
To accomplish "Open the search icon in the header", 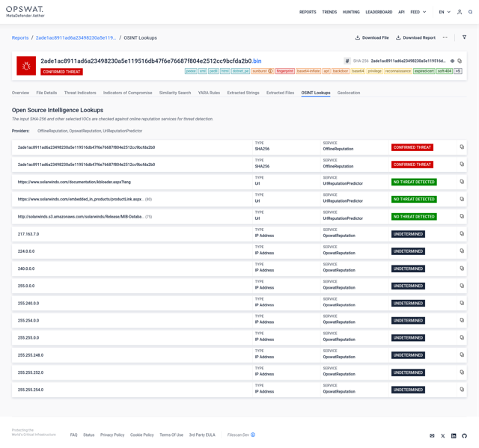I will pos(470,12).
